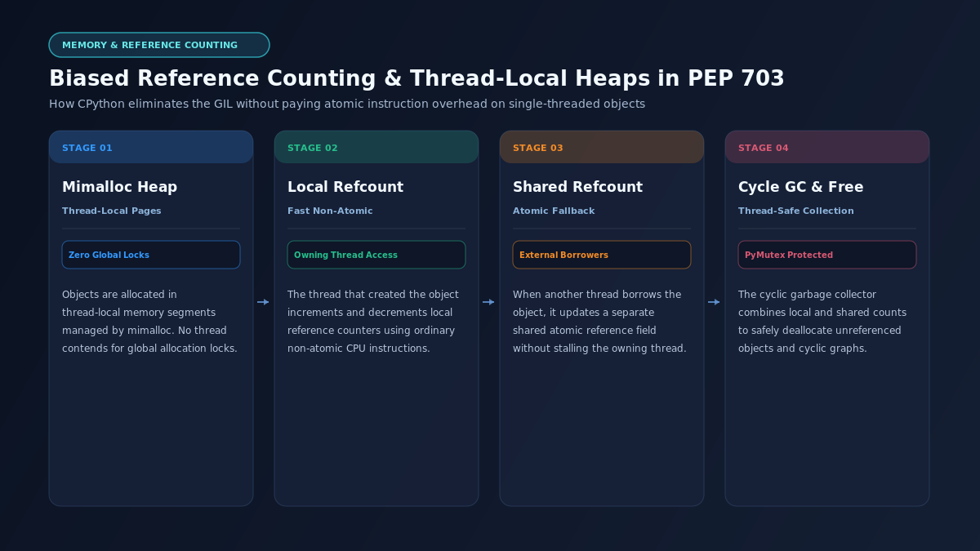Click the paragraph about non-atomic CPU instructions
This screenshot has width=980, height=551.
click(x=373, y=322)
